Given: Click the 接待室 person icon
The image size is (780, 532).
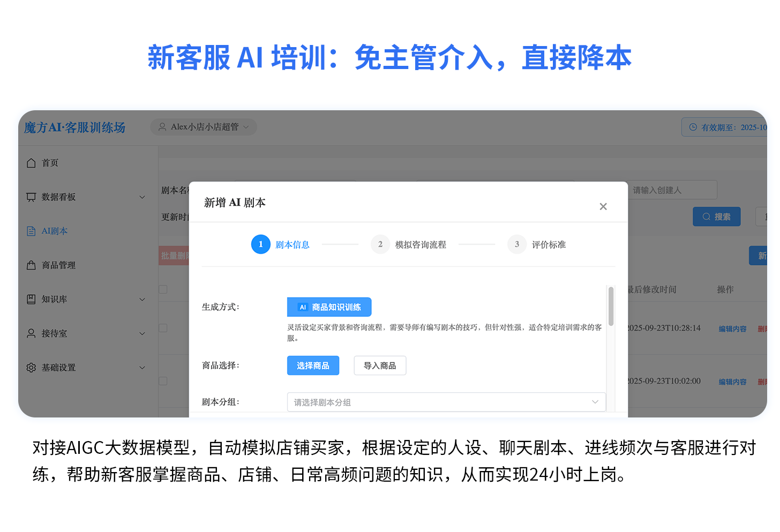Looking at the screenshot, I should tap(31, 333).
